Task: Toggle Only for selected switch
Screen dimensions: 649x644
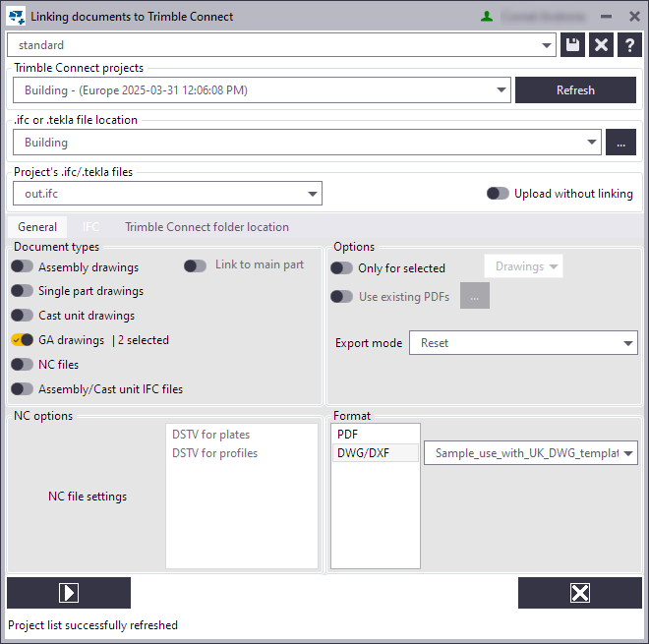Action: [341, 267]
